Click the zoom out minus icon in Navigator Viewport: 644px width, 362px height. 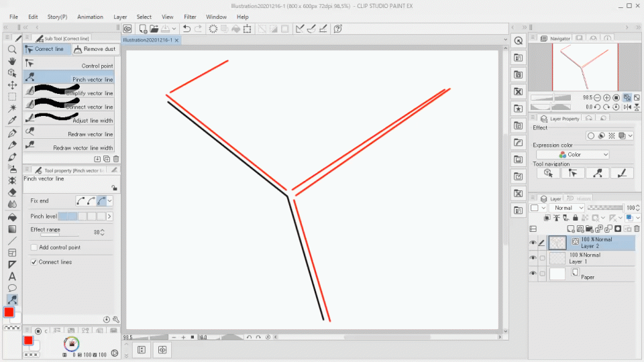point(597,98)
